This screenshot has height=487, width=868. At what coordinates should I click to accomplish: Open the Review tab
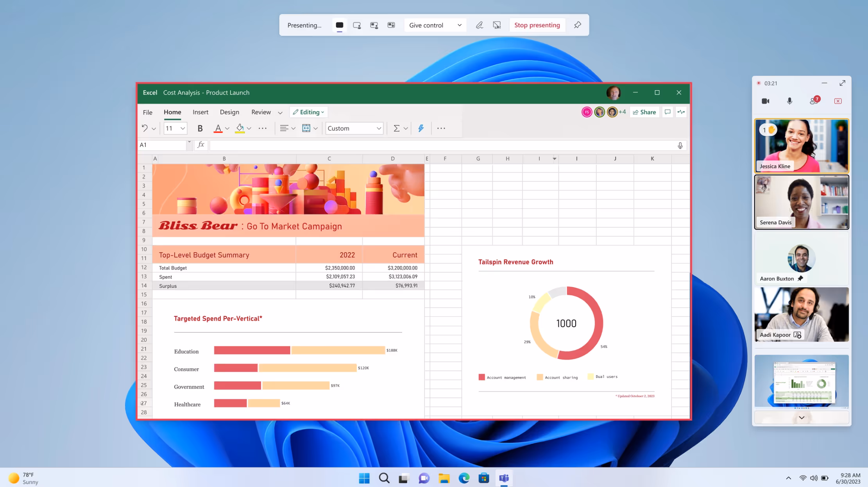pyautogui.click(x=261, y=112)
